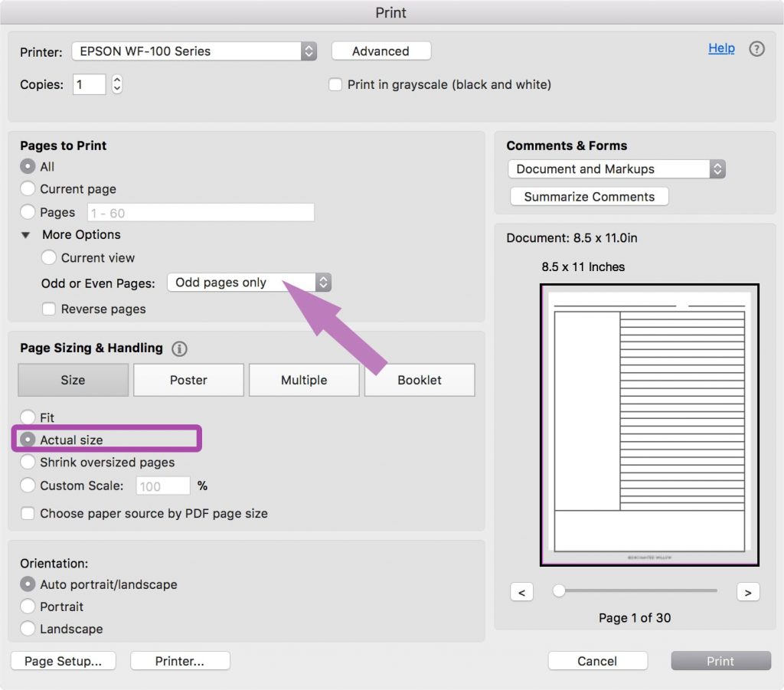Select the Fit radio button
784x690 pixels.
click(28, 418)
